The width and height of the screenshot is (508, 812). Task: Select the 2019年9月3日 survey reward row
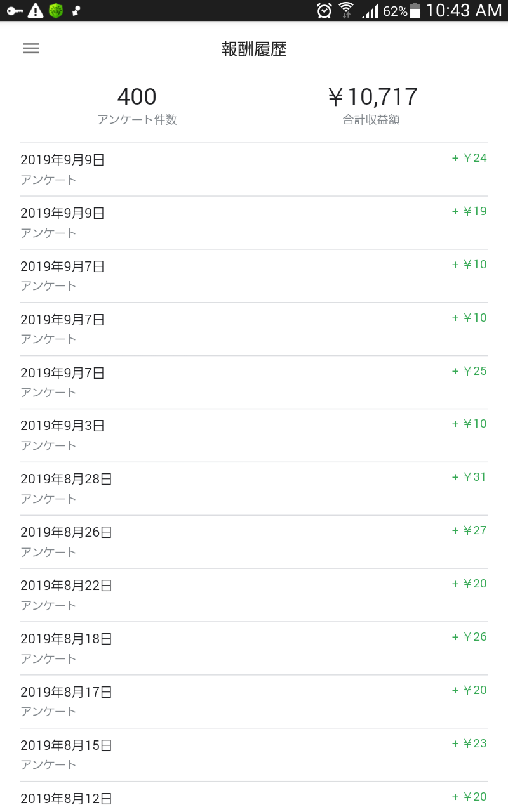click(x=254, y=435)
